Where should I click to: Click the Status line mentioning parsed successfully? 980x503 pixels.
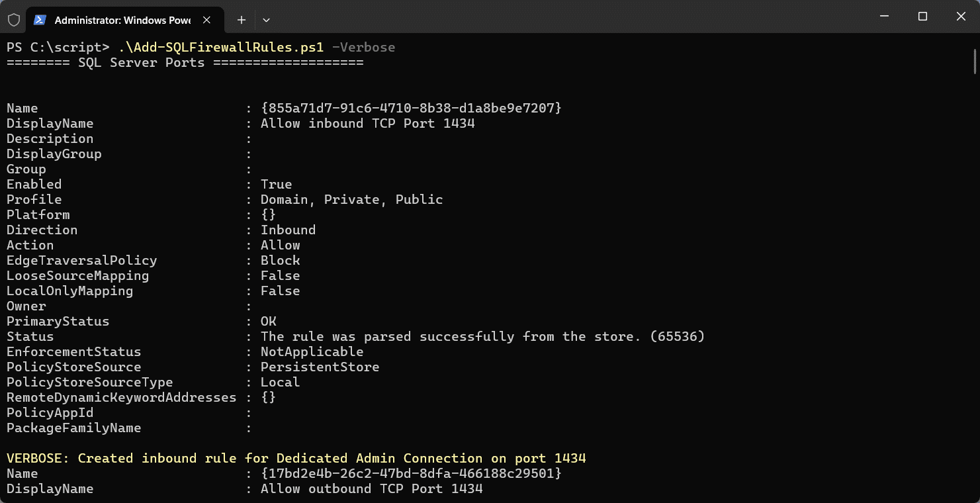[x=483, y=336]
